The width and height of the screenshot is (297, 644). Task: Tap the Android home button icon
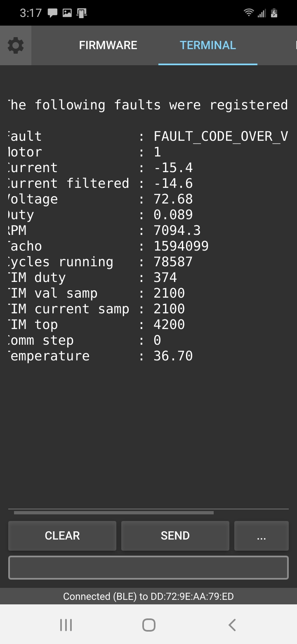coord(148,625)
